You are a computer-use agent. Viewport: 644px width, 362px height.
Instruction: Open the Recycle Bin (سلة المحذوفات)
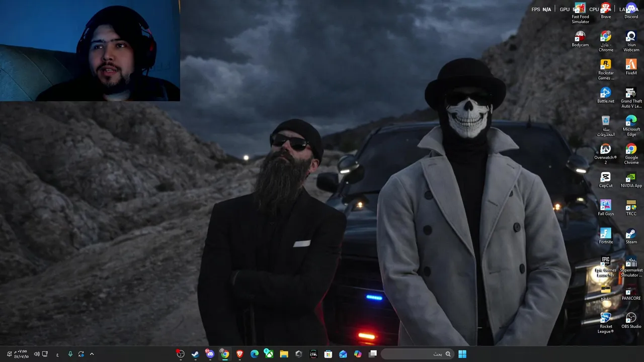tap(606, 126)
